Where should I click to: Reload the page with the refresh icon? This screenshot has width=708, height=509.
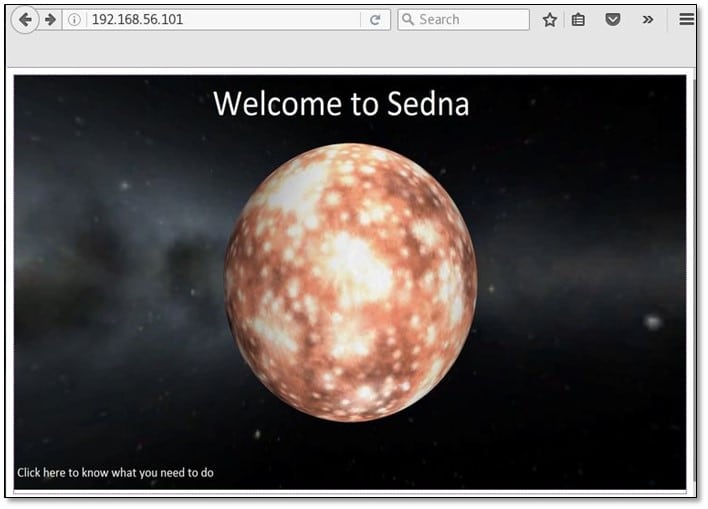(x=375, y=20)
